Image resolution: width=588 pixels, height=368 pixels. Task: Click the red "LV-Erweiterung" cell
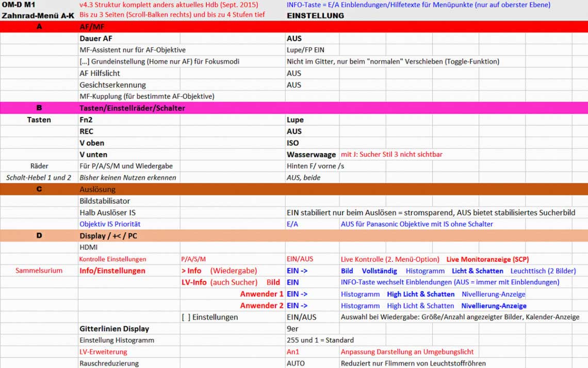tap(103, 352)
